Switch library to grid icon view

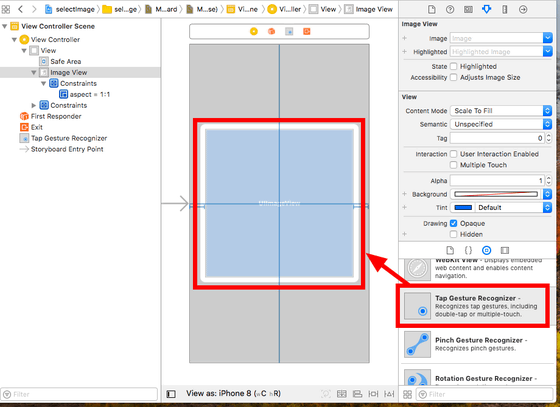tap(408, 395)
